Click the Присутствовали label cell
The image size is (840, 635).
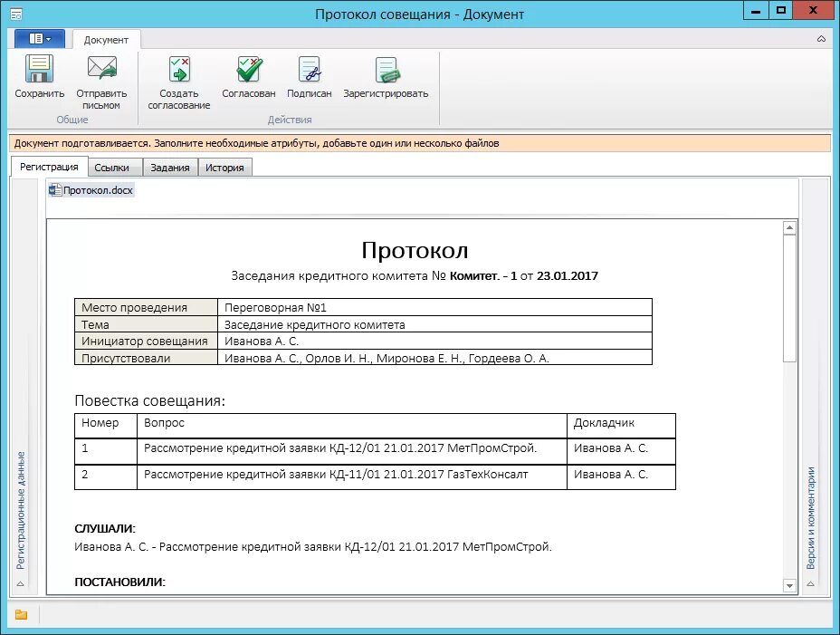(x=147, y=357)
